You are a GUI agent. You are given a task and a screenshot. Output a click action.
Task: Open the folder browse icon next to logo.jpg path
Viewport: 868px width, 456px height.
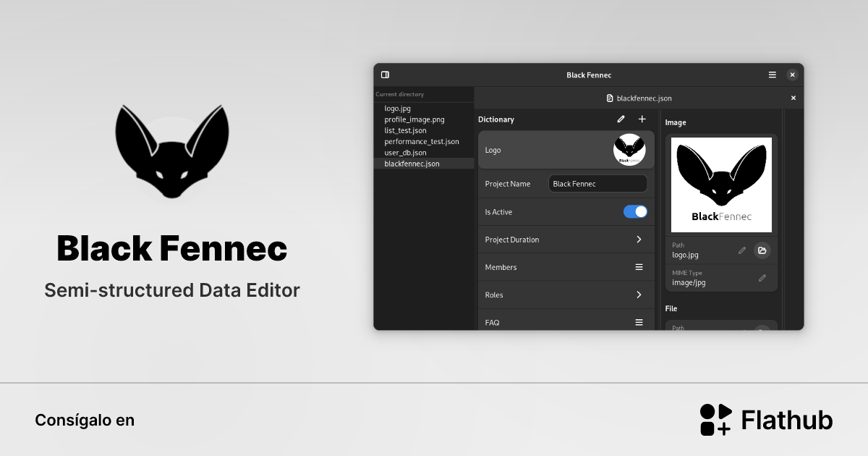coord(762,250)
